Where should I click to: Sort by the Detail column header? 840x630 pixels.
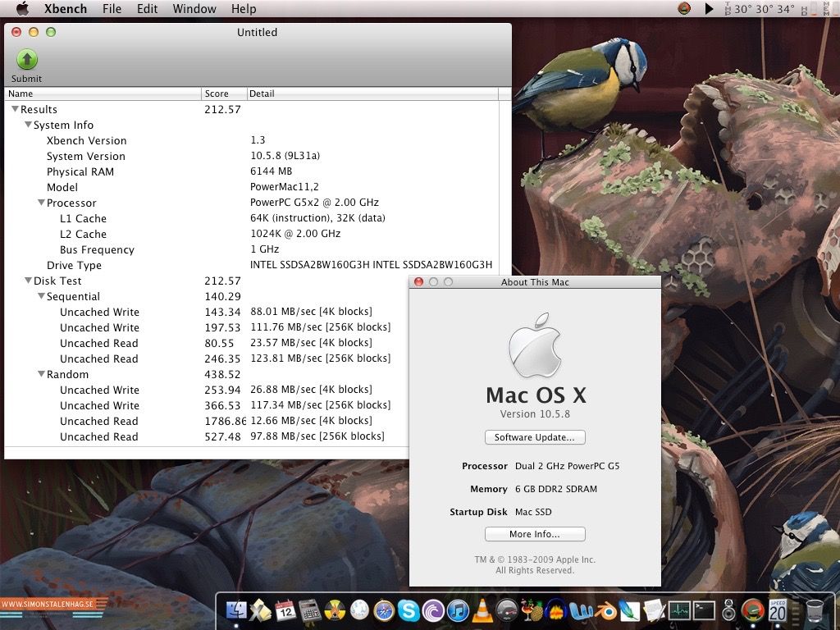(372, 94)
